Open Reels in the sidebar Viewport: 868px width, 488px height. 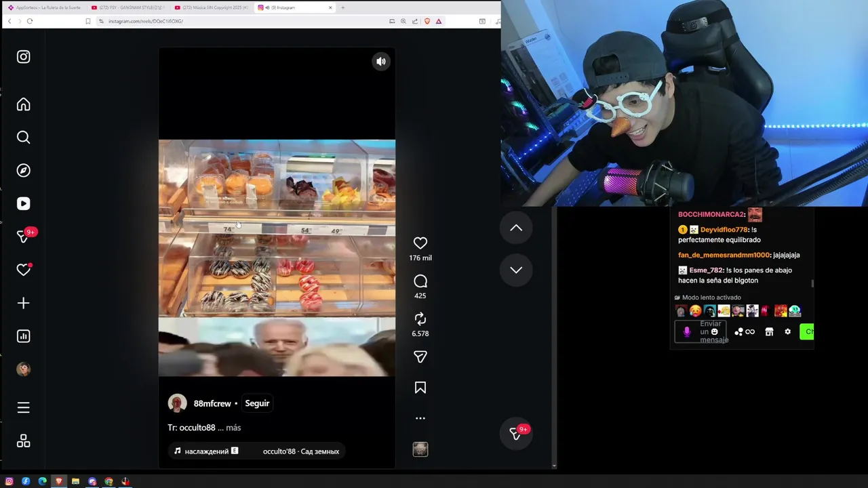tap(24, 203)
